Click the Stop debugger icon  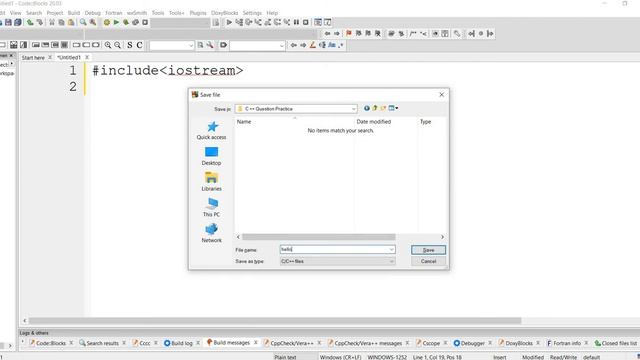(306, 22)
